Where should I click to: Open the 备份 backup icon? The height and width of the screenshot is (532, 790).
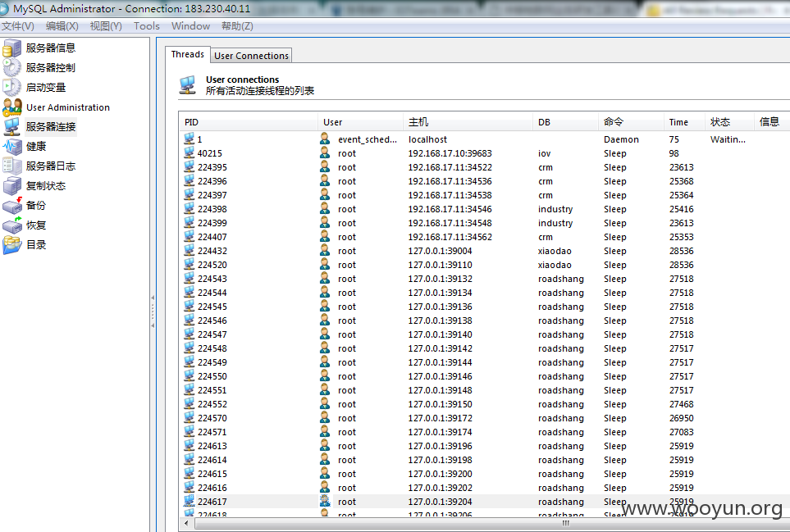click(x=12, y=206)
